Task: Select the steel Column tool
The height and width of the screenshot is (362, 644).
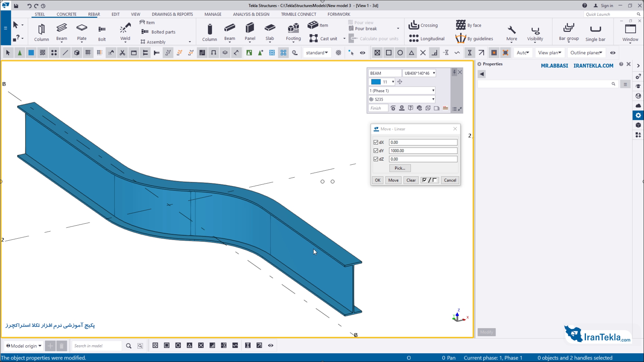Action: tap(42, 32)
